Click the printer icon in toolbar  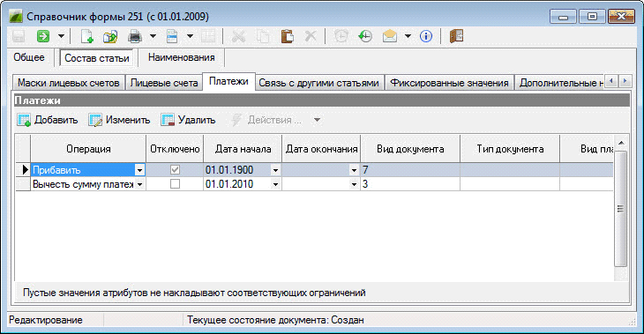point(135,36)
